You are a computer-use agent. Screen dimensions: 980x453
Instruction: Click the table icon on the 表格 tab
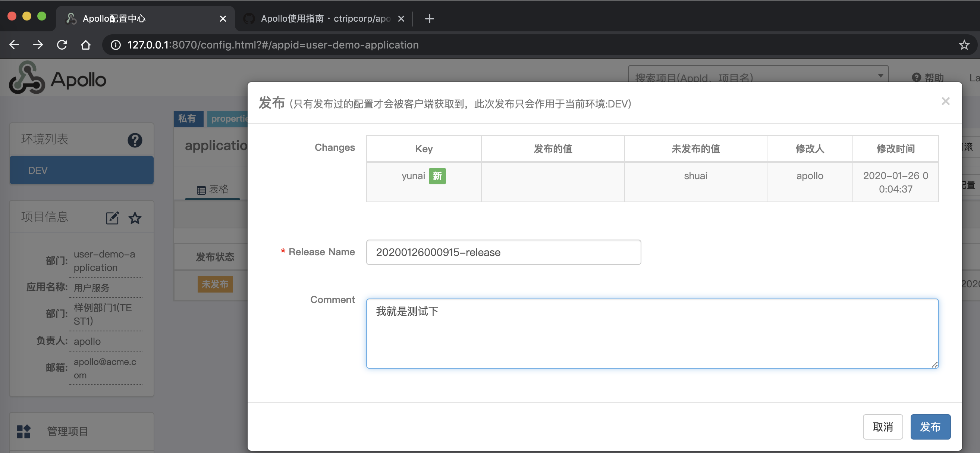(x=202, y=189)
